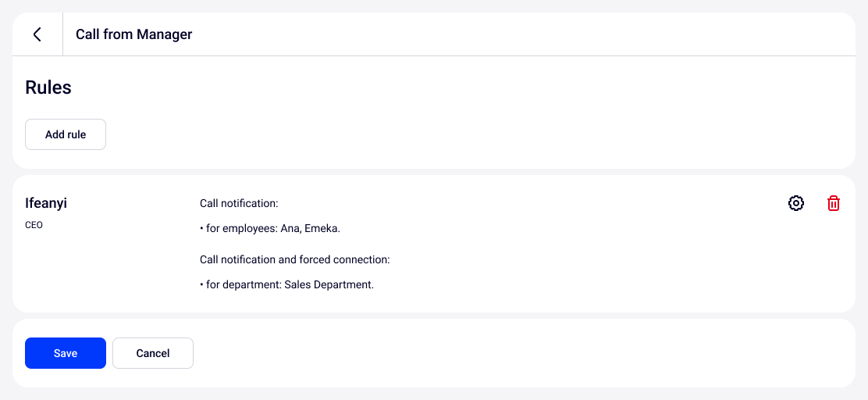Click the first 'Call notification:' label
This screenshot has height=400, width=868.
(x=239, y=203)
